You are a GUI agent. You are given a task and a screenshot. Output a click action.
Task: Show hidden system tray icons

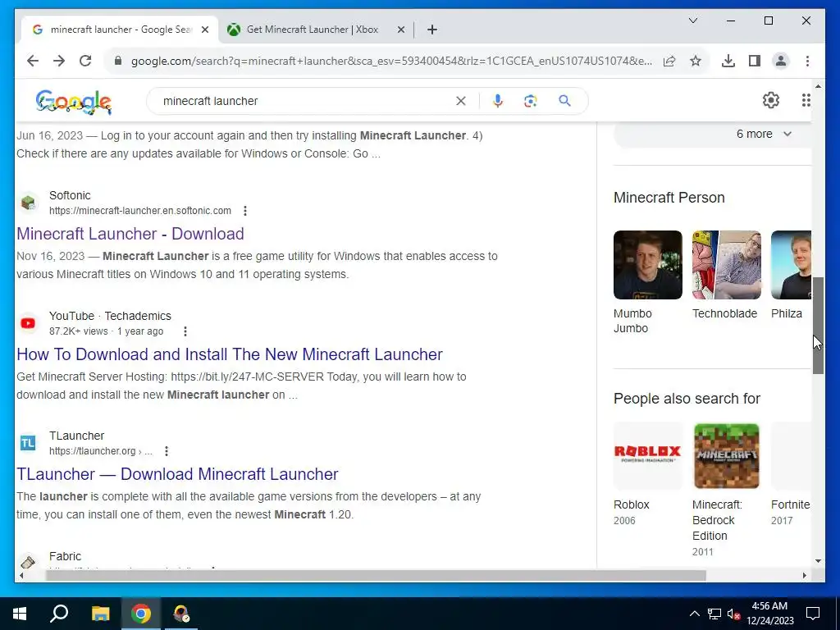pos(694,614)
